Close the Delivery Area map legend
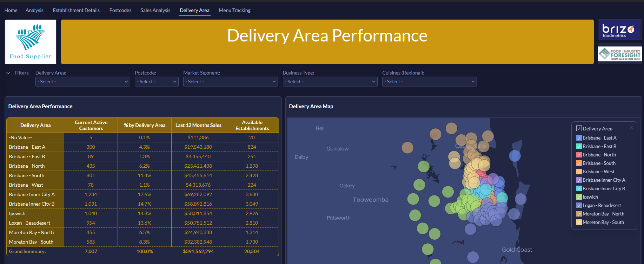644x264 pixels. click(631, 128)
